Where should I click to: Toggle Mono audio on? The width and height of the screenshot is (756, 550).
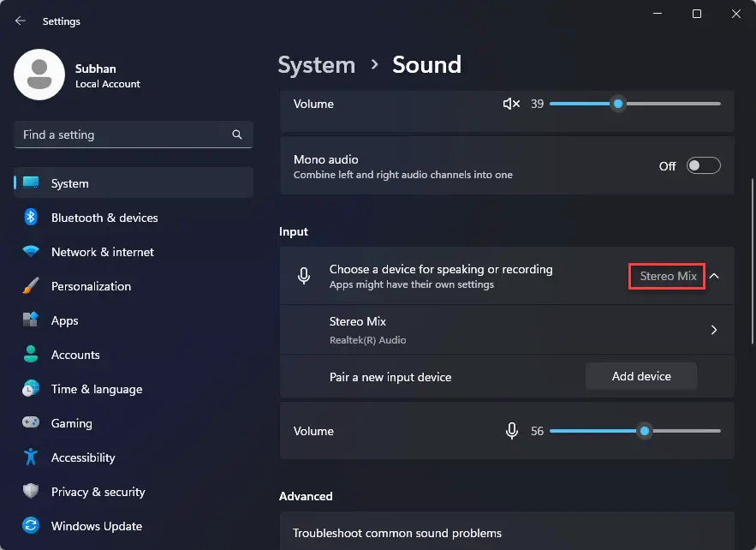703,165
